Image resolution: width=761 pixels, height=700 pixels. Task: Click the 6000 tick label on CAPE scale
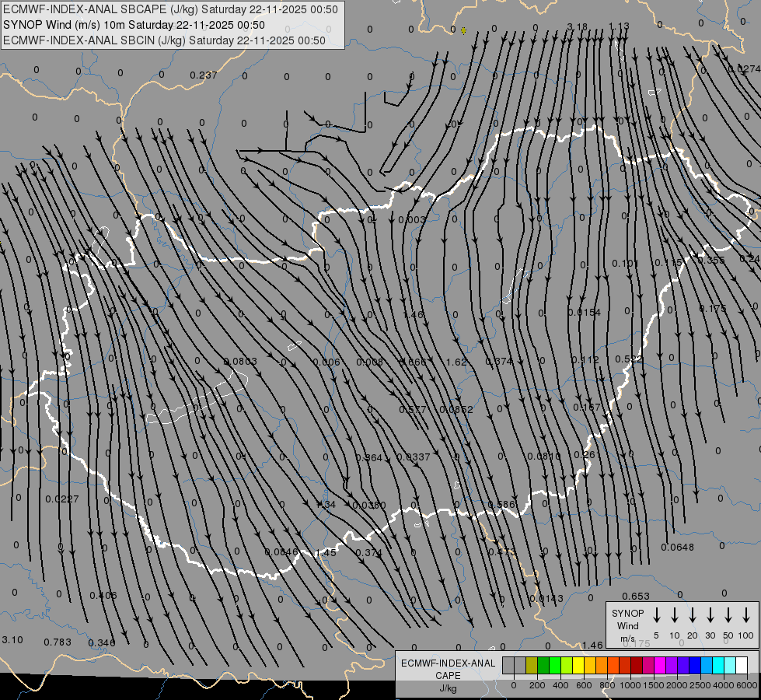(x=747, y=685)
